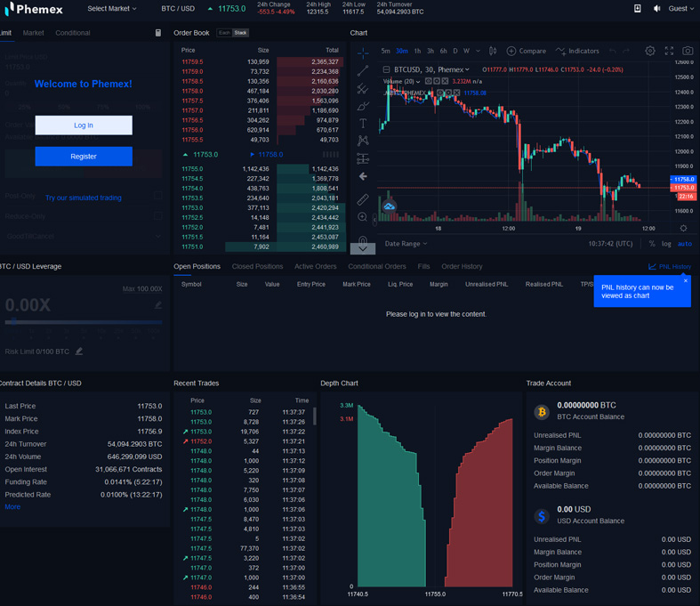Undo the last chart action
This screenshot has width=700, height=606.
coord(613,52)
